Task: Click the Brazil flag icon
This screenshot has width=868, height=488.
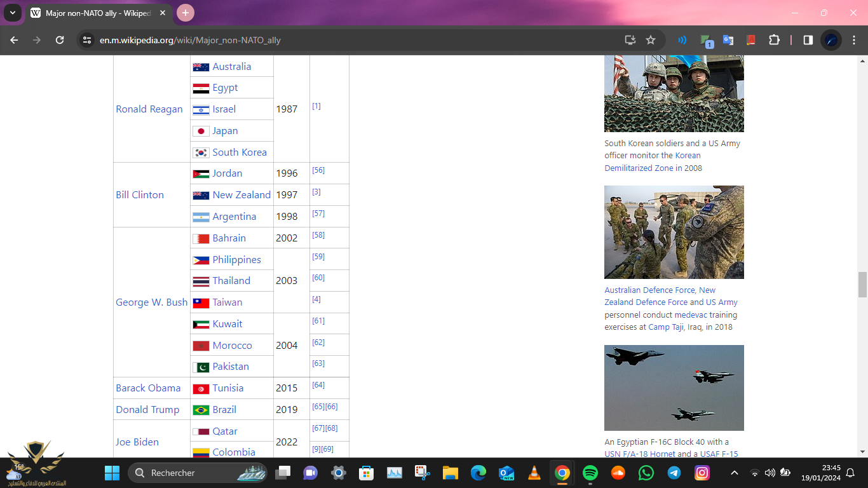Action: coord(201,410)
